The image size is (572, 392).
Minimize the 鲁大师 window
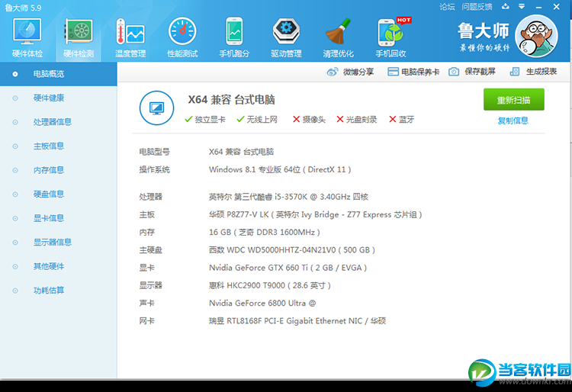coord(538,7)
